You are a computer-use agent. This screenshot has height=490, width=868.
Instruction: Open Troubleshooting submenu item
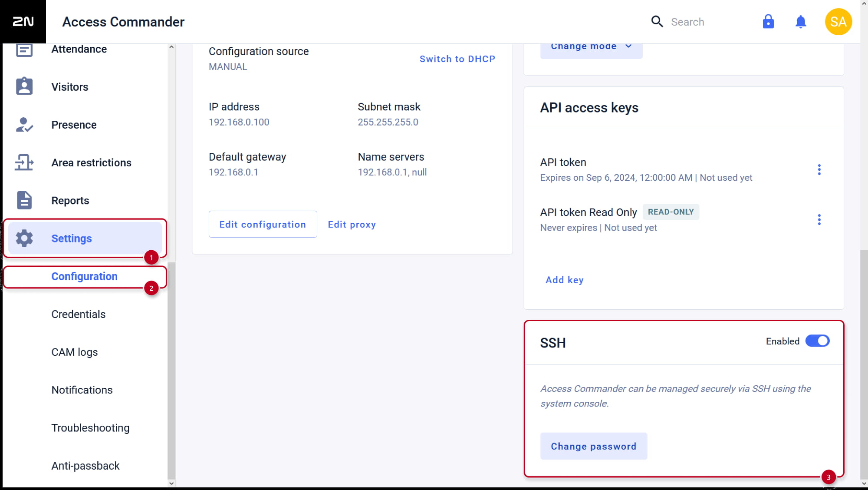click(x=90, y=428)
